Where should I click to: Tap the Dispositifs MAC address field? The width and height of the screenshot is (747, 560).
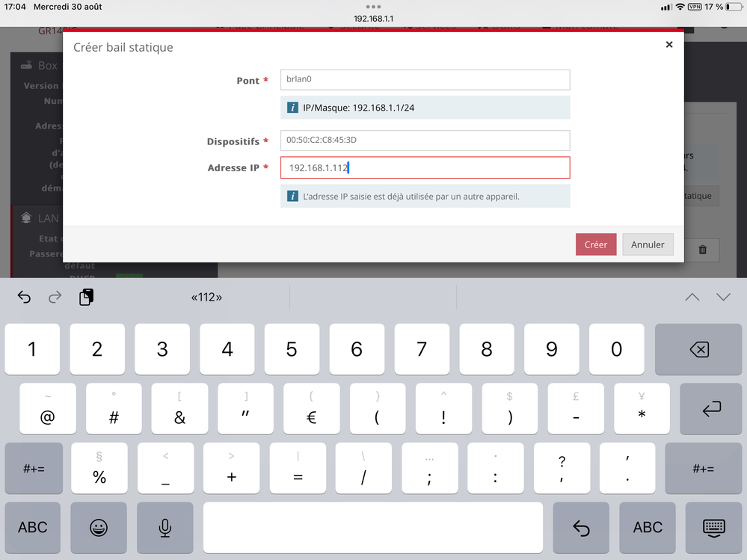pos(425,141)
